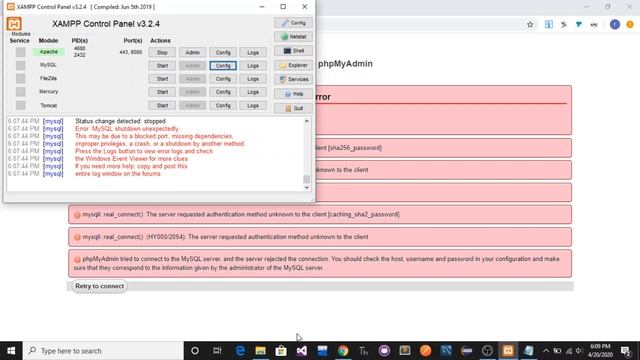The width and height of the screenshot is (640, 360).
Task: Open Visual Studio from taskbar
Action: [302, 351]
